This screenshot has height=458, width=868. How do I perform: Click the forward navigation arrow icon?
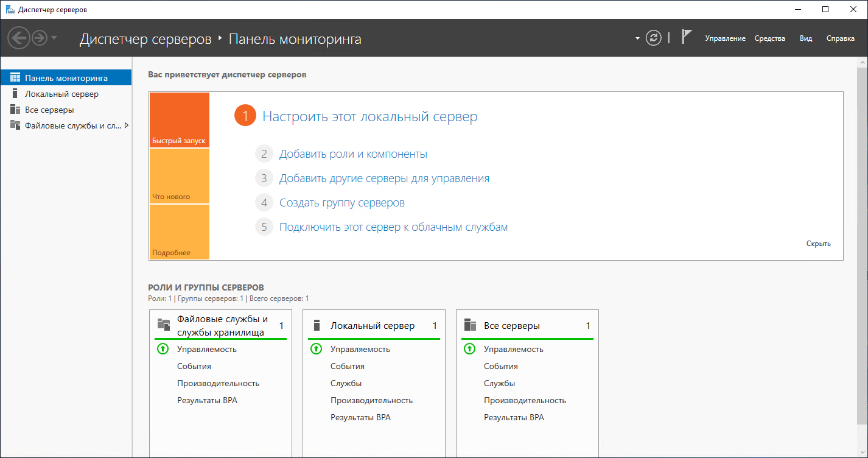[40, 38]
